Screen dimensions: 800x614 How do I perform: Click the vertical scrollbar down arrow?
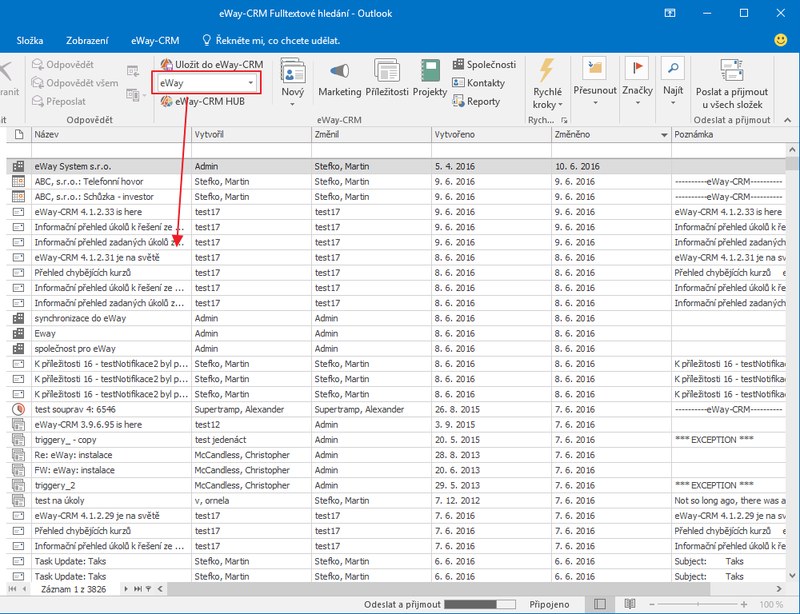tap(792, 576)
